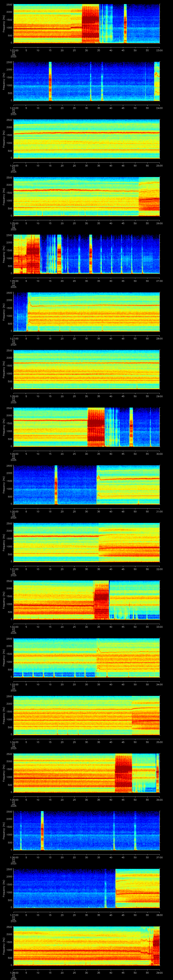Select the spectrogram panel starting at 1:23:00

(86, 81)
